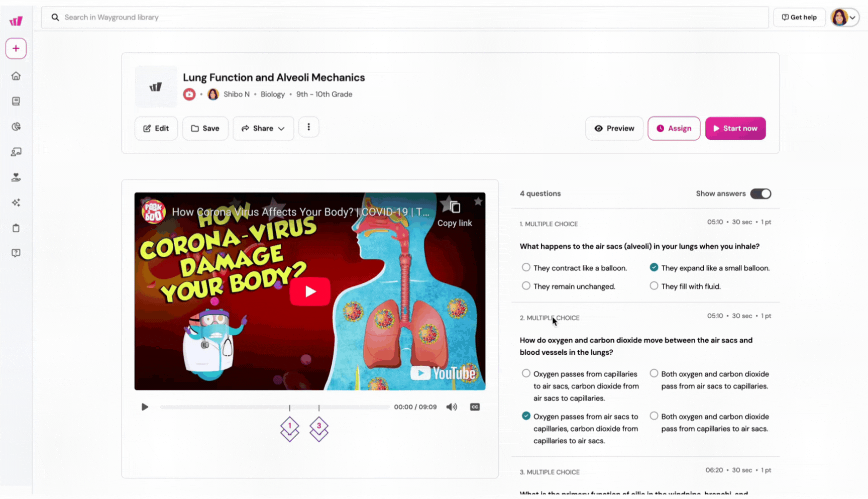
Task: Click the red video type badge
Action: click(x=189, y=94)
